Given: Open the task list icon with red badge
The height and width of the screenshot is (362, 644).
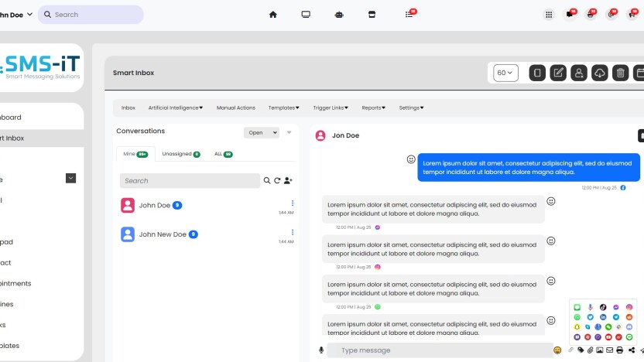Looking at the screenshot, I should point(409,15).
